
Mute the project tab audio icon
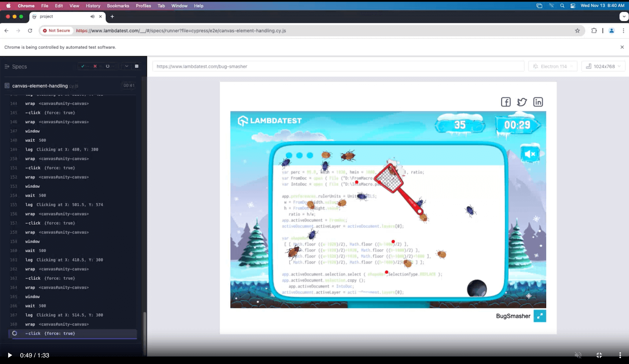pos(92,16)
